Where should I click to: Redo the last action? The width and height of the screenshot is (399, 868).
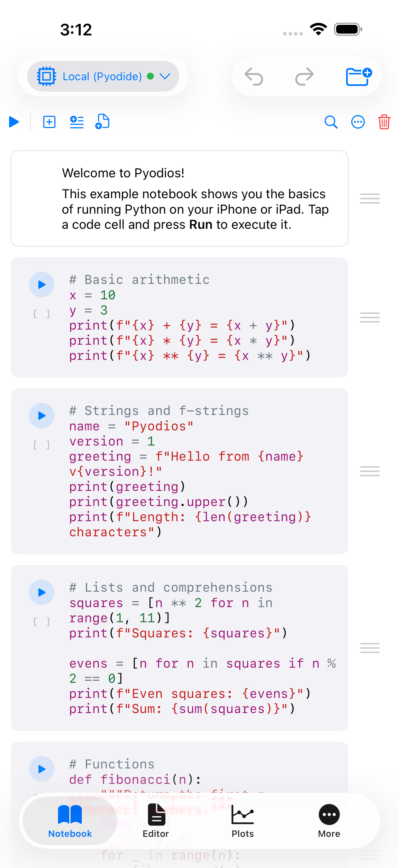click(304, 77)
